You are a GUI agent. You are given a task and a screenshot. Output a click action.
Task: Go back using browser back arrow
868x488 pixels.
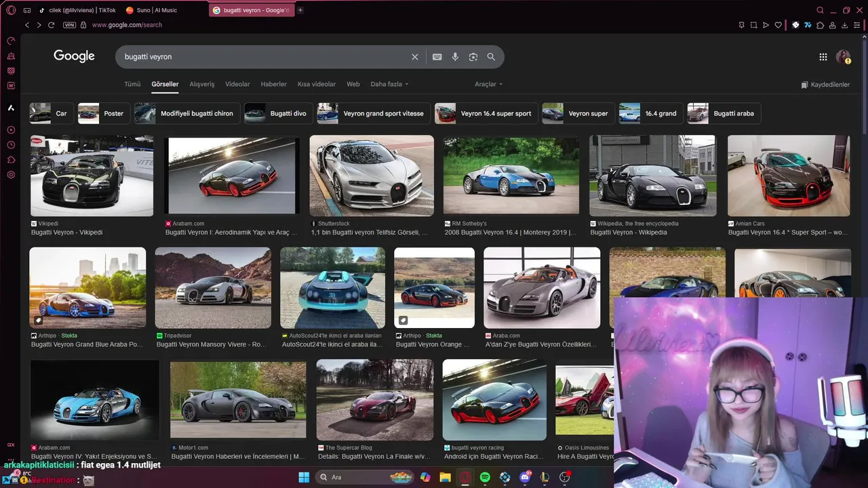pos(27,25)
